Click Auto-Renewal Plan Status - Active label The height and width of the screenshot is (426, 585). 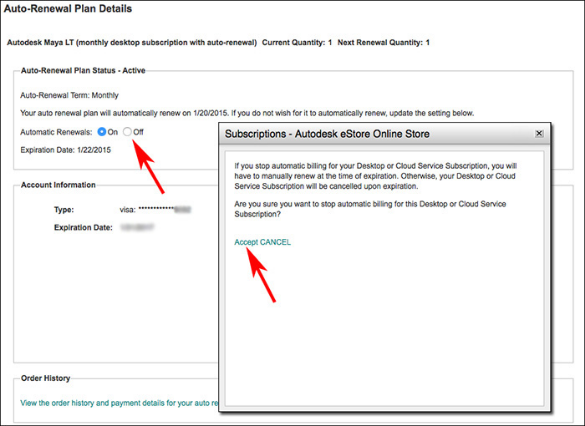(x=83, y=71)
